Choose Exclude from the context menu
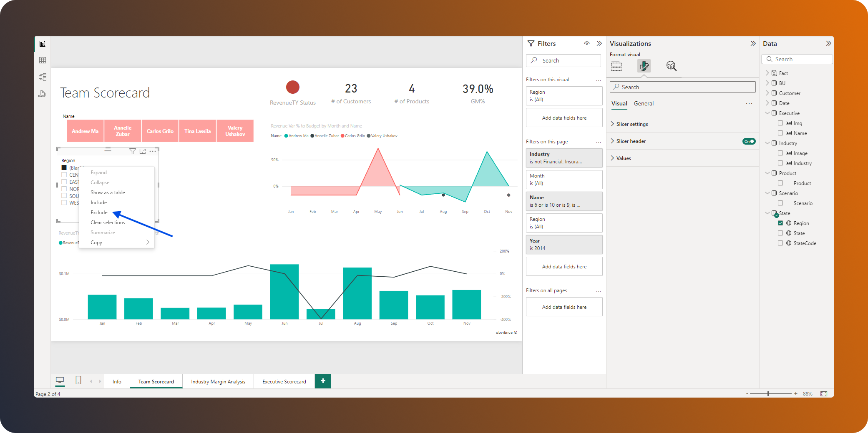The width and height of the screenshot is (868, 433). tap(99, 212)
